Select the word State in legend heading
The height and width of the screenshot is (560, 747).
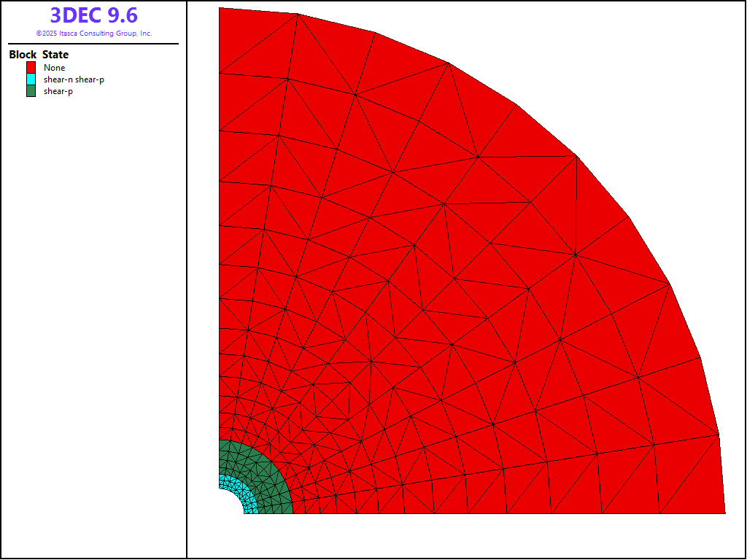coord(55,55)
